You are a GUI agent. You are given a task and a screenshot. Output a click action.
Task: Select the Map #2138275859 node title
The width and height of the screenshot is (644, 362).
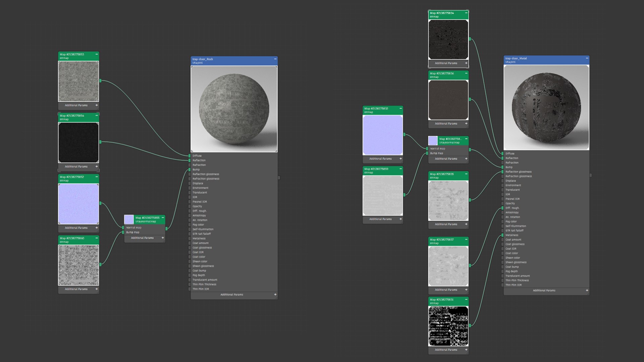376,169
